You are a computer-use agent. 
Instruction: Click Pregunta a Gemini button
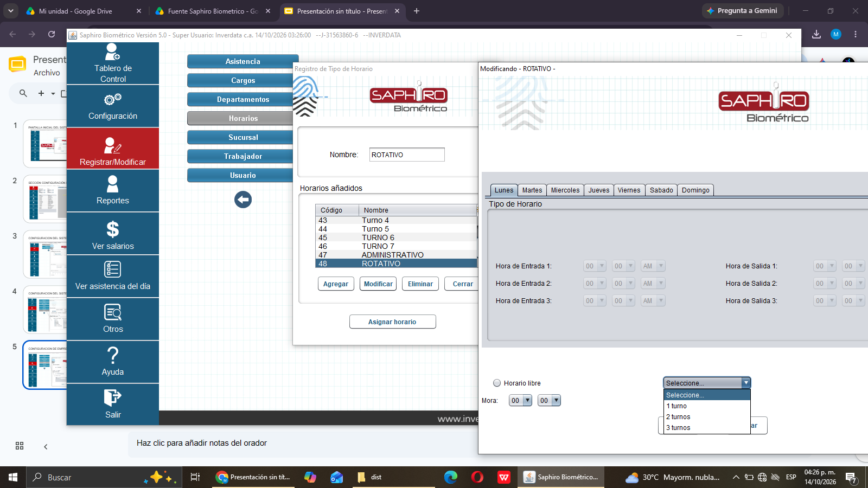click(742, 11)
